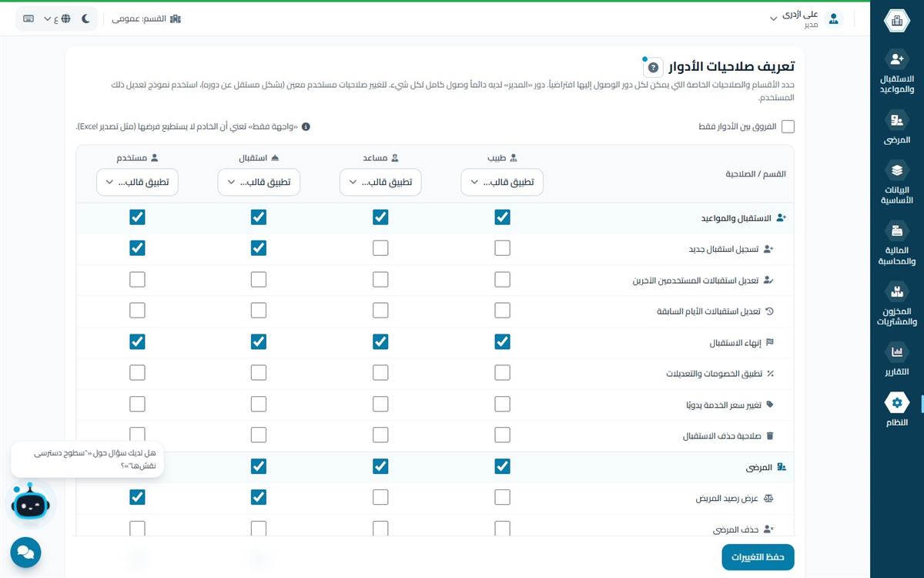Uncheck عرض رصيد المريض for مستخدم role
Image resolution: width=924 pixels, height=578 pixels.
(137, 498)
